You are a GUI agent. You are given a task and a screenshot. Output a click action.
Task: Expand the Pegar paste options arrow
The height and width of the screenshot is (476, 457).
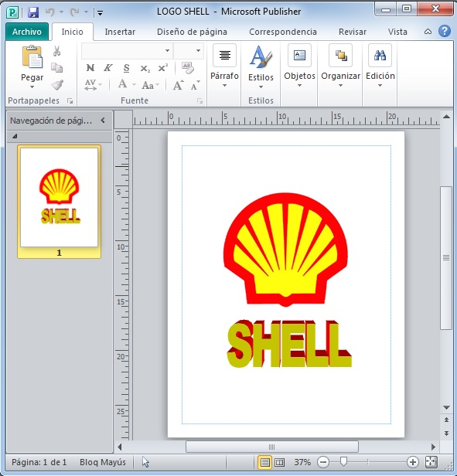point(32,87)
